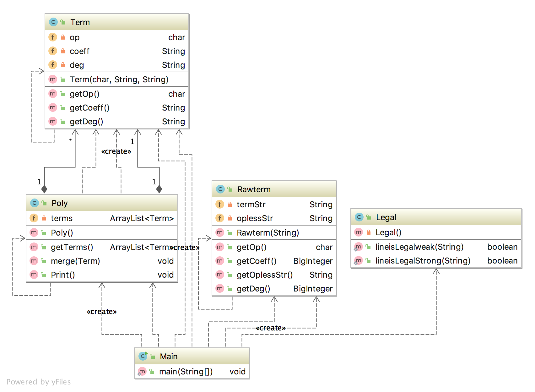The width and height of the screenshot is (535, 392).
Task: Click the method icon for Term(char, String, String)
Action: coord(52,79)
